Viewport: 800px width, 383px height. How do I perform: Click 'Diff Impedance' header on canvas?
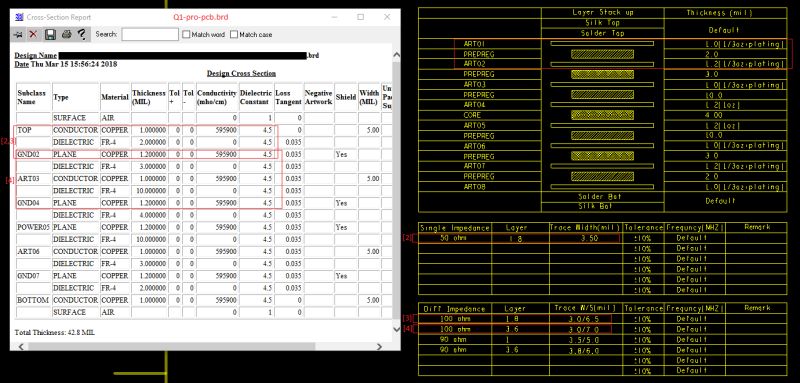(454, 309)
